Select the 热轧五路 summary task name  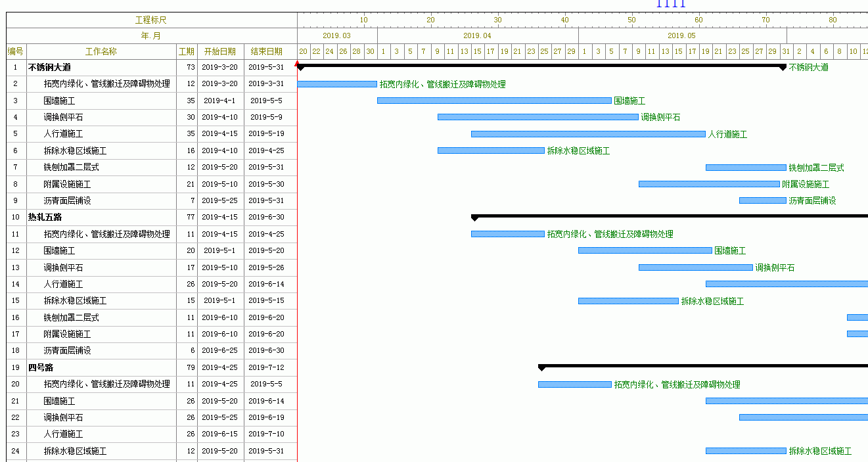point(45,217)
